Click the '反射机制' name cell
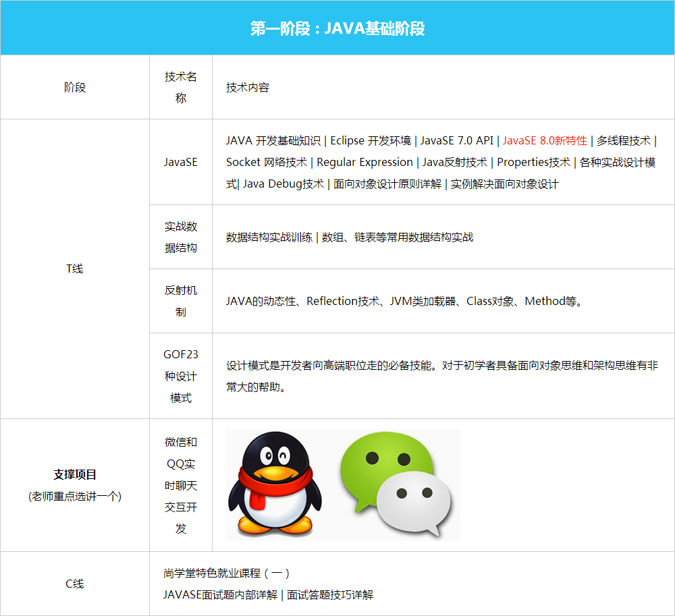This screenshot has height=616, width=675. click(181, 301)
